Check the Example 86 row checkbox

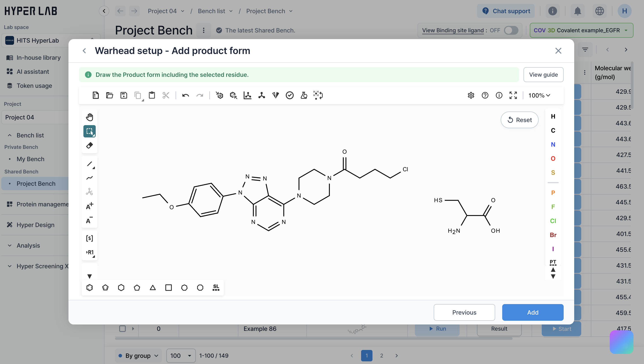122,328
